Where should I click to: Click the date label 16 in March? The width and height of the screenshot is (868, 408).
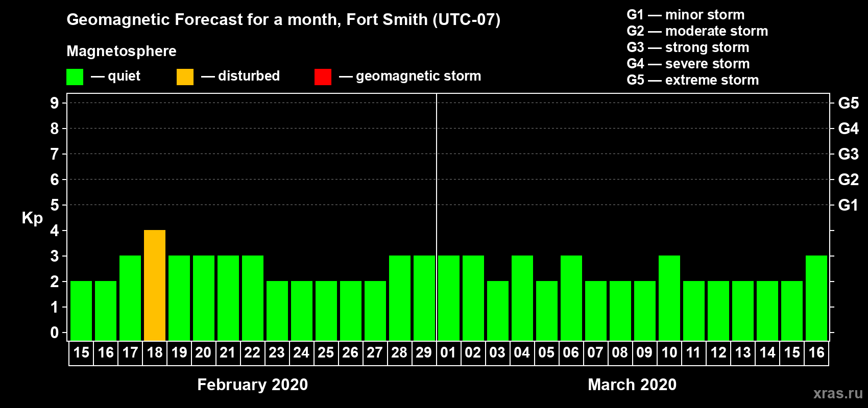point(816,353)
